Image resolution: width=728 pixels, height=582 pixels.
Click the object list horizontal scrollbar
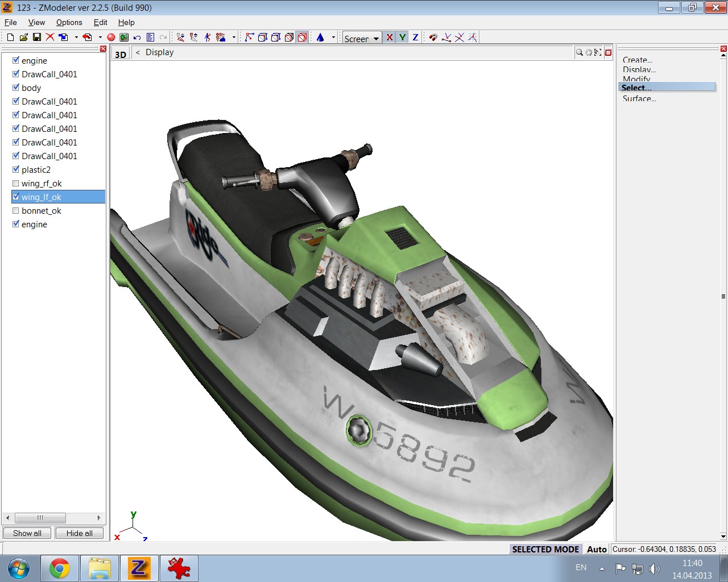pyautogui.click(x=40, y=518)
